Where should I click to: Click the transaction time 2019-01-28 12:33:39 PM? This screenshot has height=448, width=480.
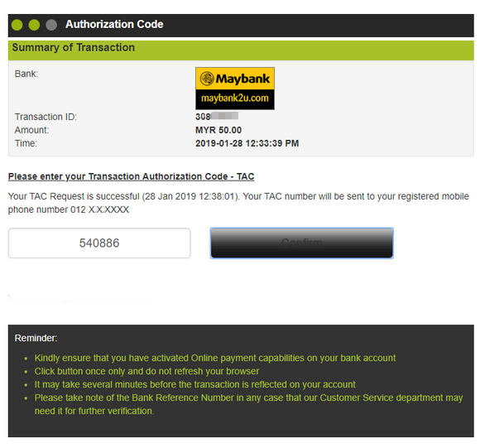coord(247,143)
